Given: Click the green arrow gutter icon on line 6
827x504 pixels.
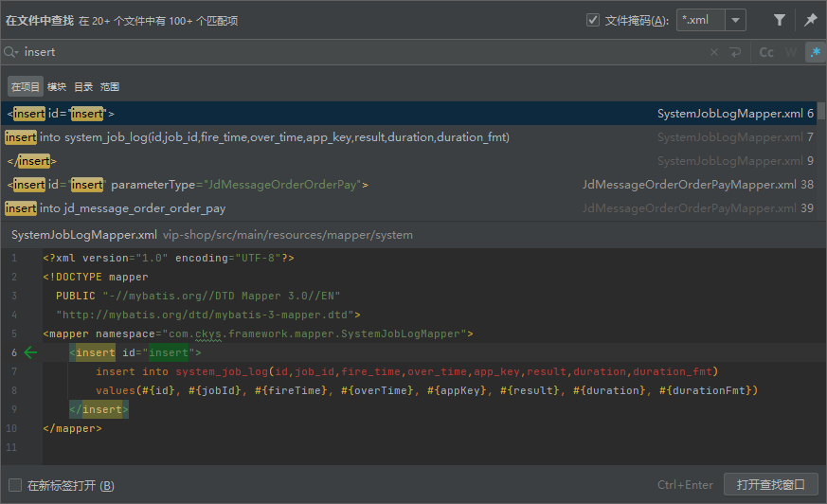Looking at the screenshot, I should tap(30, 352).
